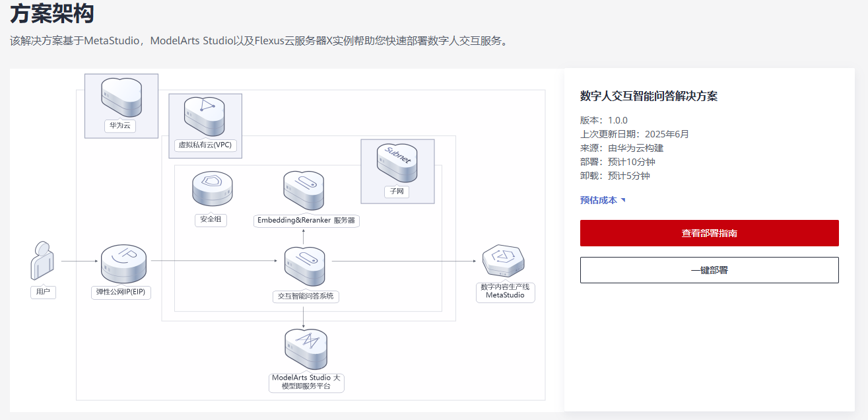Viewport: 868px width, 420px height.
Task: Click the 方案架构 heading
Action: coord(52,13)
